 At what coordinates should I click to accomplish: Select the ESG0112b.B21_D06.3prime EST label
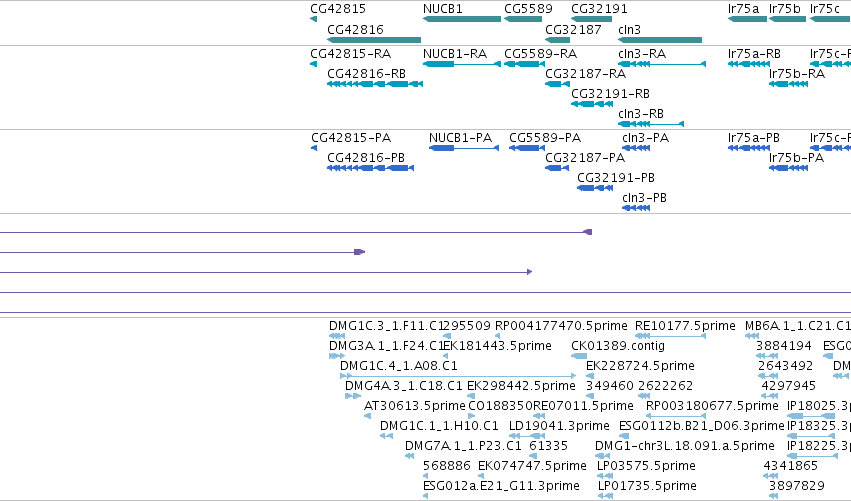702,426
